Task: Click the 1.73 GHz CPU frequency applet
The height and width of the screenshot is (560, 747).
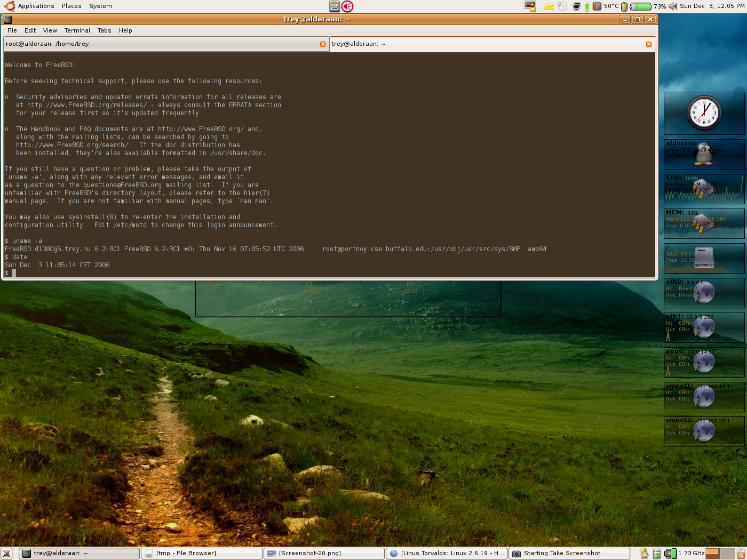Action: (685, 554)
